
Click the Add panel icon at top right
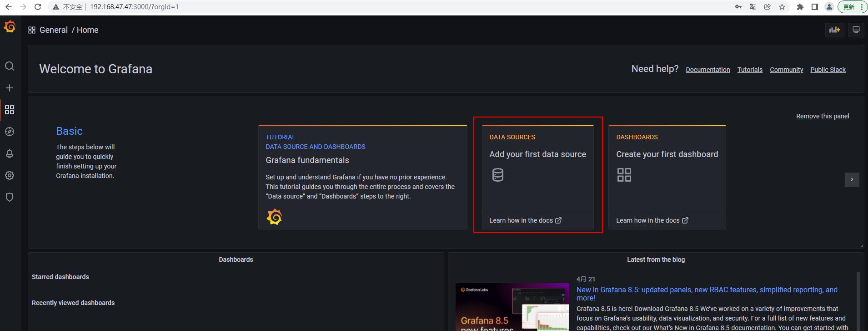834,30
